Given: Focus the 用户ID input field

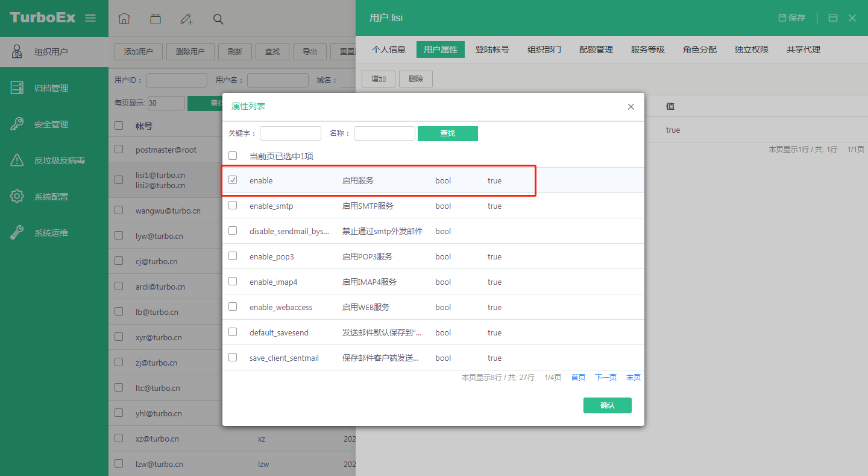Looking at the screenshot, I should tap(177, 80).
